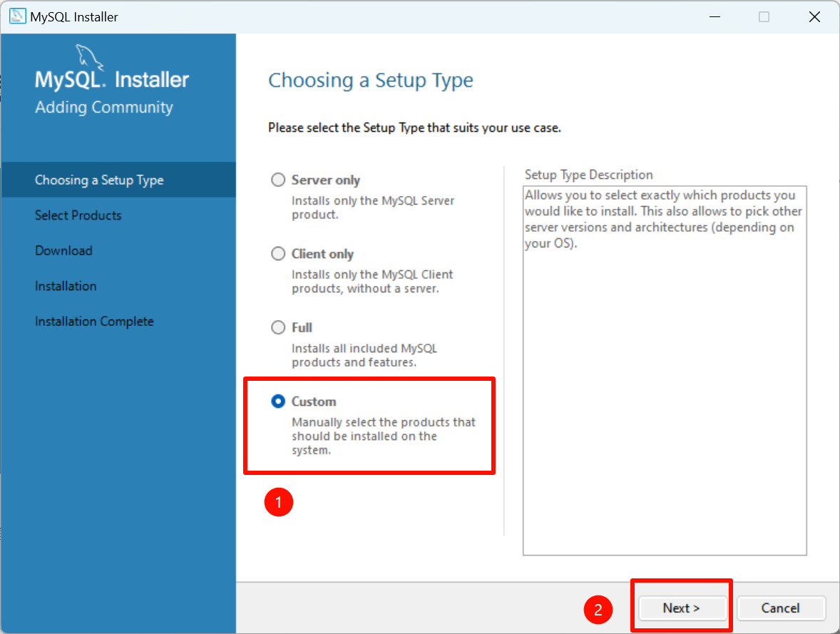The height and width of the screenshot is (634, 840).
Task: Select the Client only radio button
Action: pyautogui.click(x=278, y=253)
